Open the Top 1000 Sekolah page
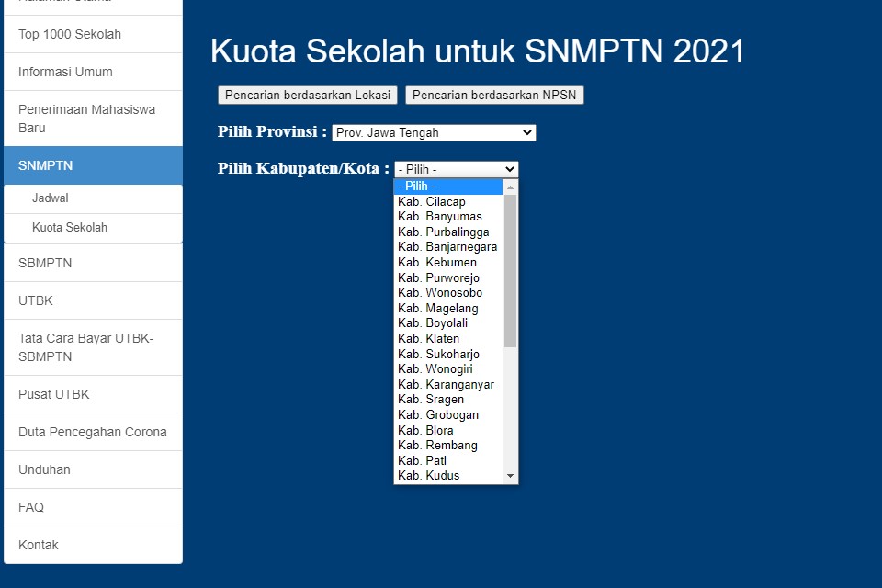 93,34
